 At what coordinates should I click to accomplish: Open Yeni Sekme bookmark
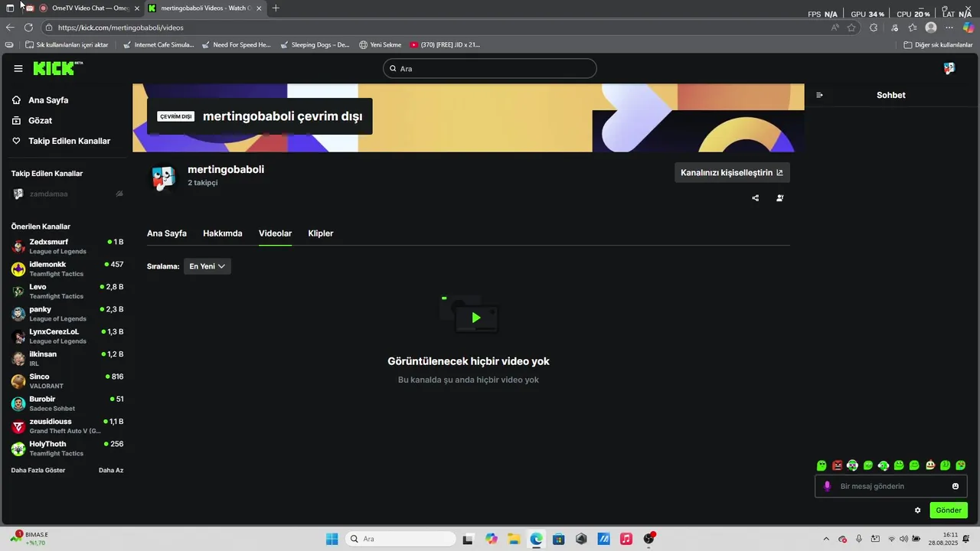pos(381,44)
